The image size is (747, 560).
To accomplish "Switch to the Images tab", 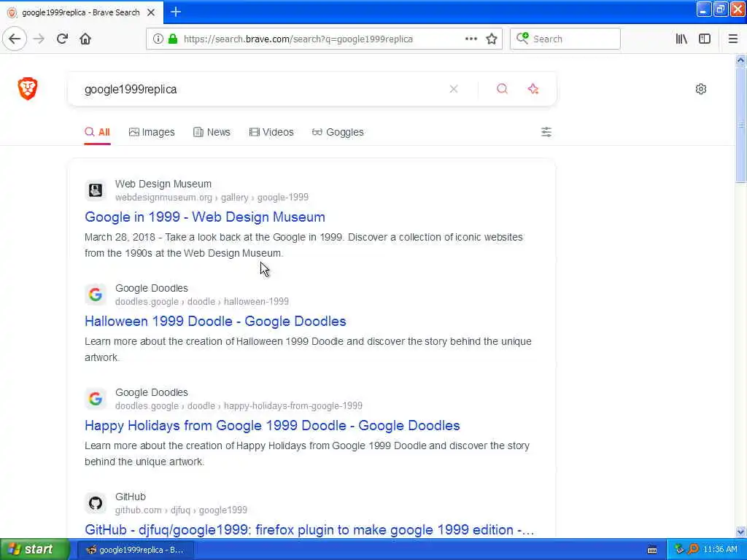I will [152, 133].
